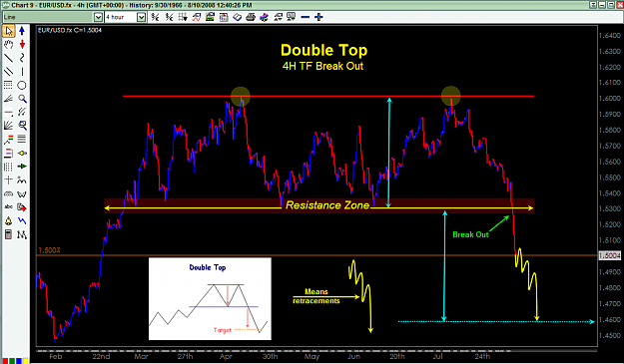624x364 pixels.
Task: Click the Resistance Zone label
Action: pyautogui.click(x=327, y=205)
